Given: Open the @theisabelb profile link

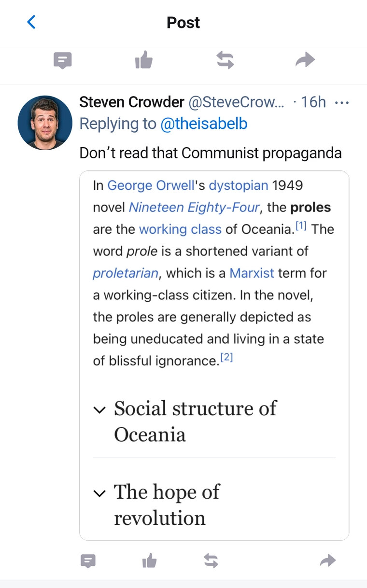Looking at the screenshot, I should click(204, 124).
